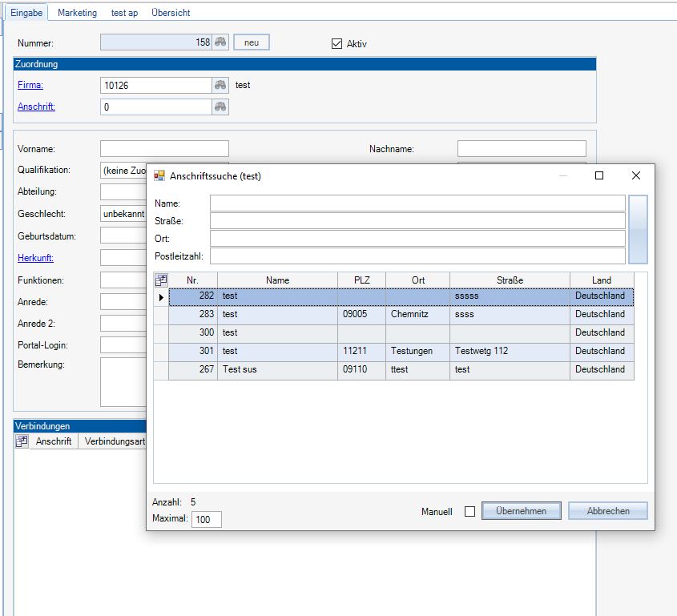Sort results by PLZ column header
The width and height of the screenshot is (677, 616).
click(361, 280)
